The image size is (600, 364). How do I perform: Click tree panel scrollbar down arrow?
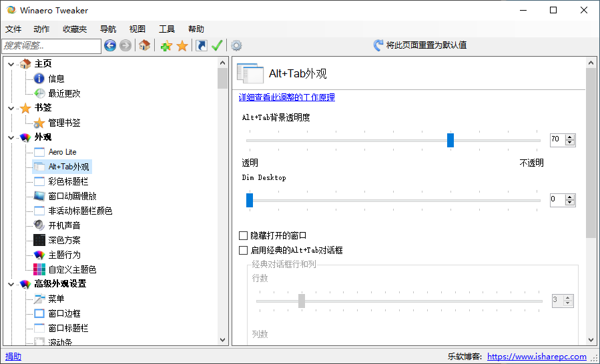coord(223,340)
